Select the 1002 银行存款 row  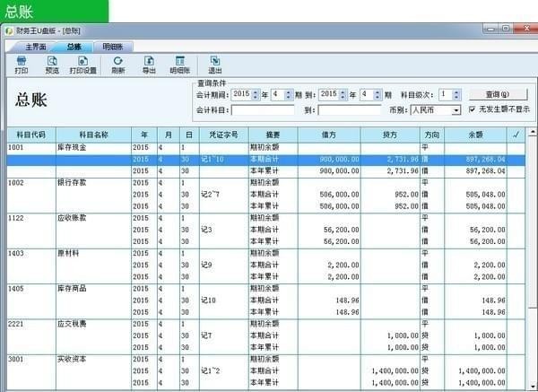266,183
